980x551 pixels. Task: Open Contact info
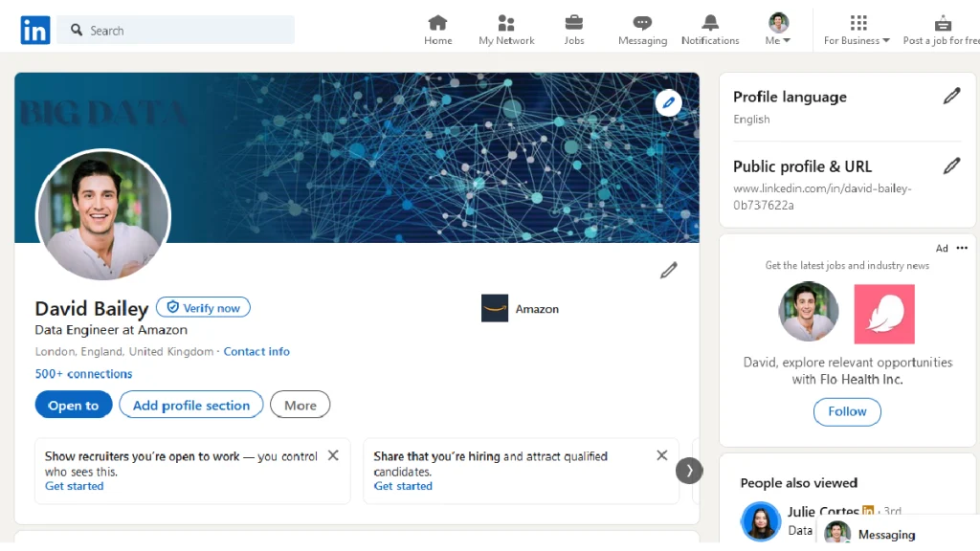[256, 351]
